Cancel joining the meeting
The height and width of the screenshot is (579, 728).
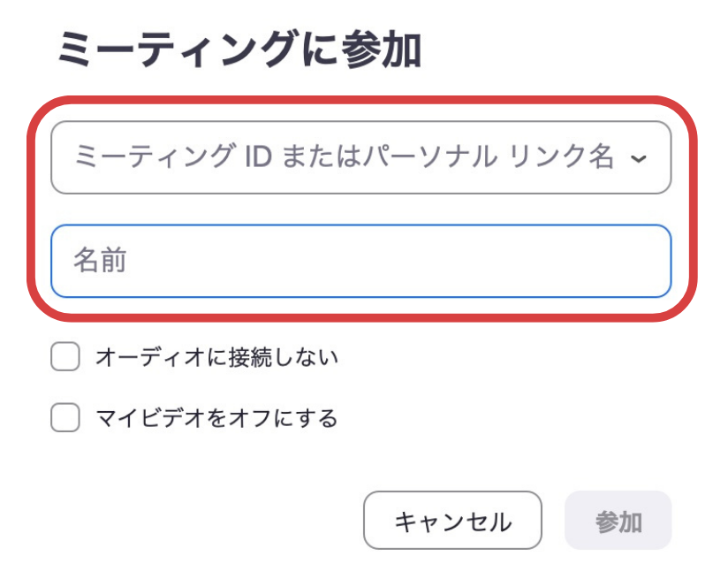452,521
